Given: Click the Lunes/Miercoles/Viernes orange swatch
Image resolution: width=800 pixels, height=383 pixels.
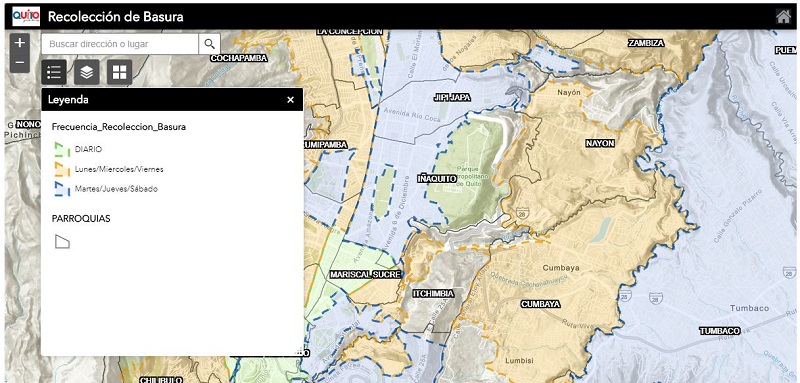Looking at the screenshot, I should [62, 169].
